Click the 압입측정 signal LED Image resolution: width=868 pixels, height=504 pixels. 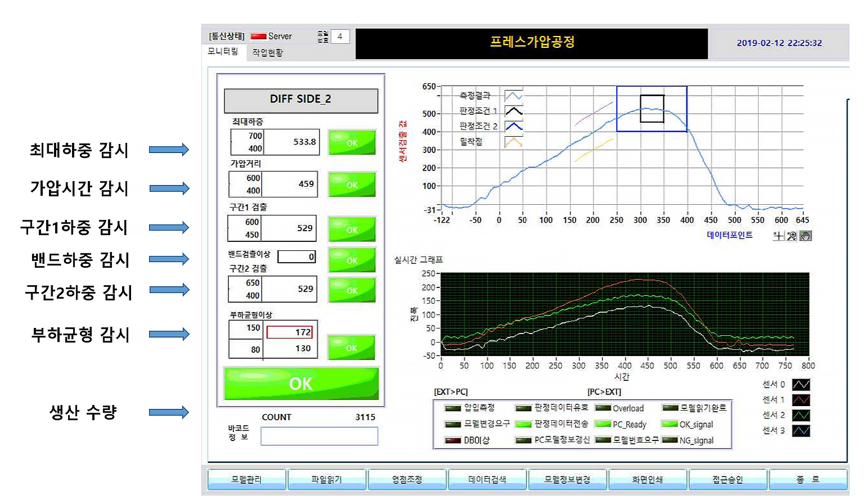pyautogui.click(x=453, y=408)
